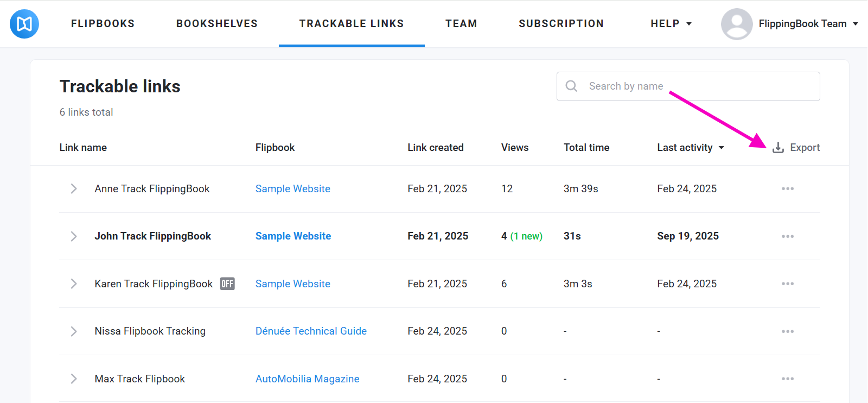Open three-dot menu for John Track FlippingBook
Viewport: 868px width, 403px height.
coord(787,236)
